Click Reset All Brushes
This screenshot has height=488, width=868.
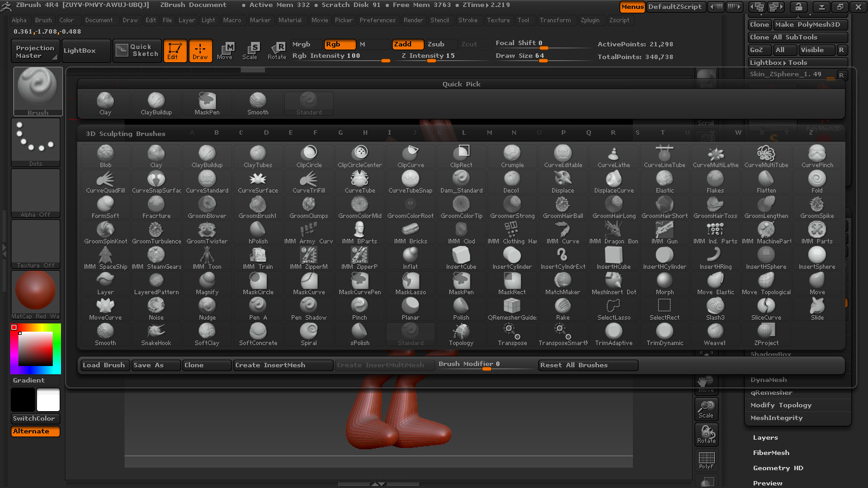pyautogui.click(x=588, y=365)
